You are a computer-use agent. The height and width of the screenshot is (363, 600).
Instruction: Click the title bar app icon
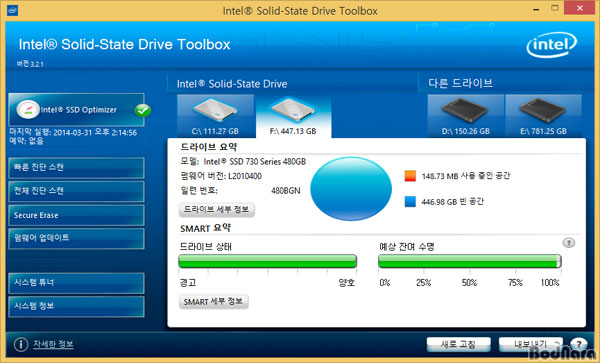coord(13,10)
